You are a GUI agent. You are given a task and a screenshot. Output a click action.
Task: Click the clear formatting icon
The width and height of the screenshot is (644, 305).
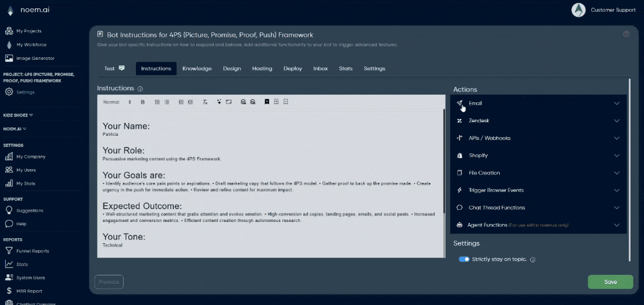pyautogui.click(x=205, y=102)
